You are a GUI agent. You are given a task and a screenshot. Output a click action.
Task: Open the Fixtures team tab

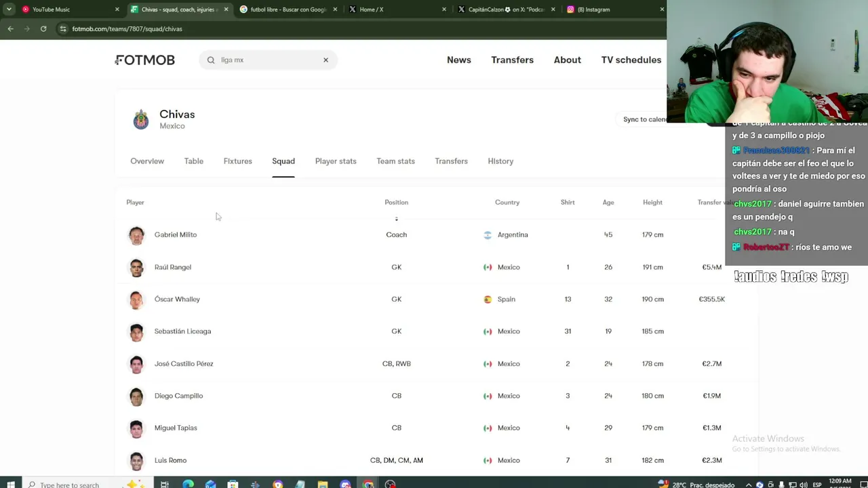point(237,161)
